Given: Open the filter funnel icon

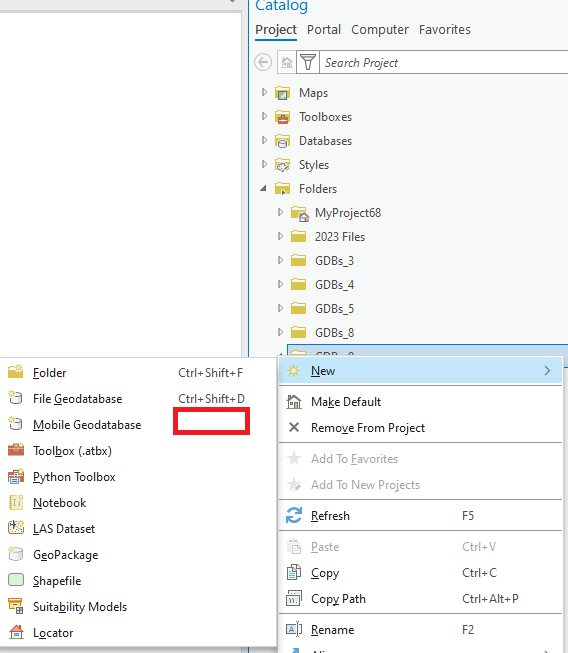Looking at the screenshot, I should [308, 62].
